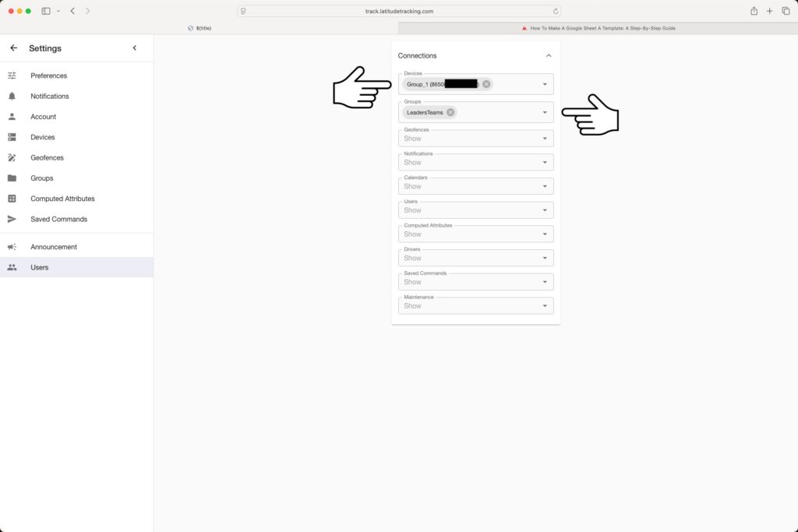Image resolution: width=798 pixels, height=532 pixels.
Task: Open the Geofences Show dropdown
Action: 544,138
